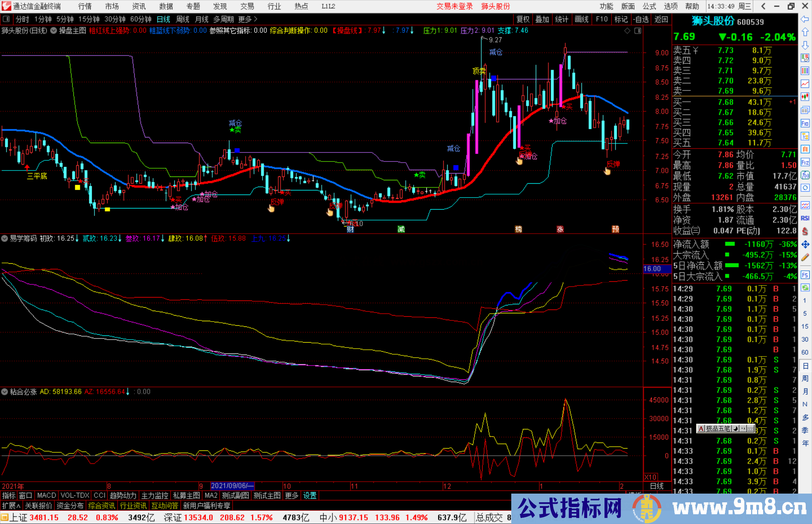Image resolution: width=812 pixels, height=524 pixels.
Task: Click the F10 icon in right sidebar
Action: coord(805,123)
